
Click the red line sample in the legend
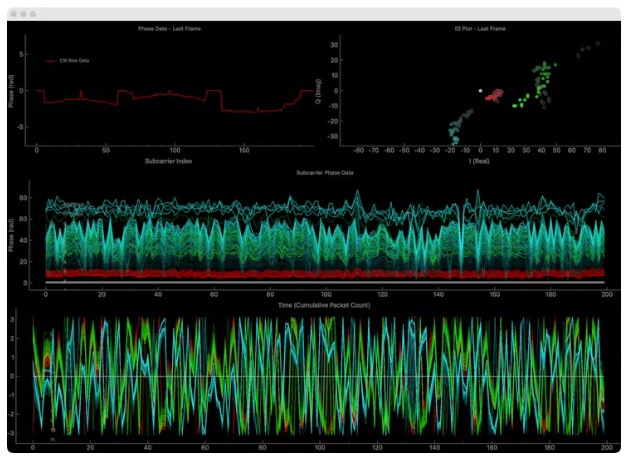point(52,60)
